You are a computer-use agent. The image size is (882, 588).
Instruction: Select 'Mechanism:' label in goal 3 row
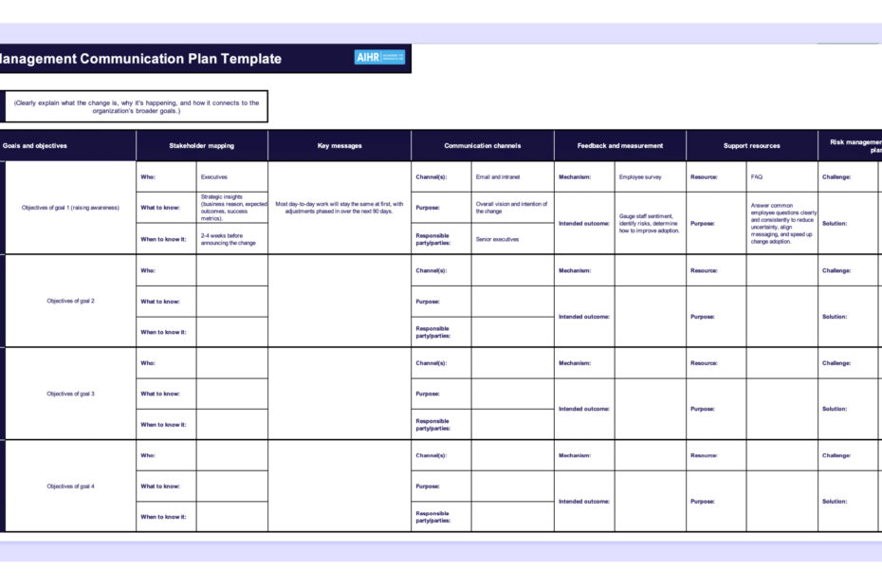[x=575, y=363]
